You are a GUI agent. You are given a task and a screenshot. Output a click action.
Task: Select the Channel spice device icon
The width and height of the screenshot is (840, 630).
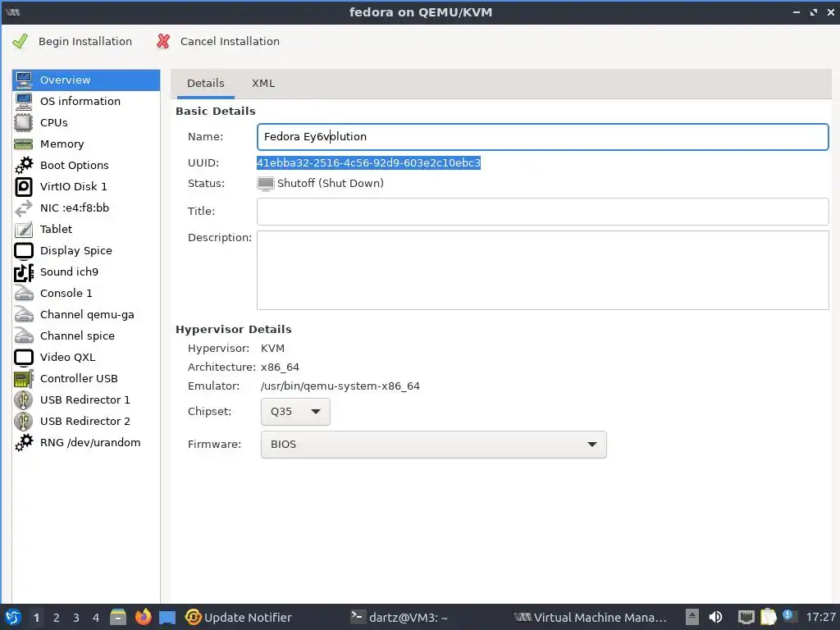coord(24,336)
